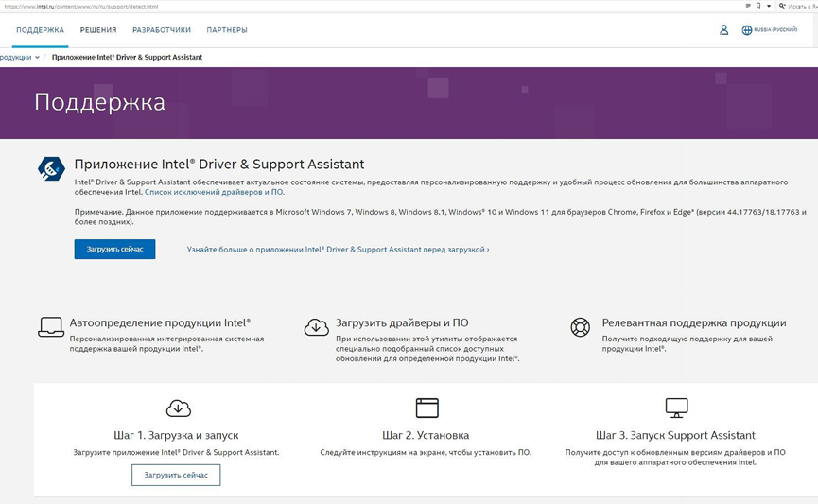Click the reader mode icon in address bar
This screenshot has height=504, width=818.
pos(748,7)
